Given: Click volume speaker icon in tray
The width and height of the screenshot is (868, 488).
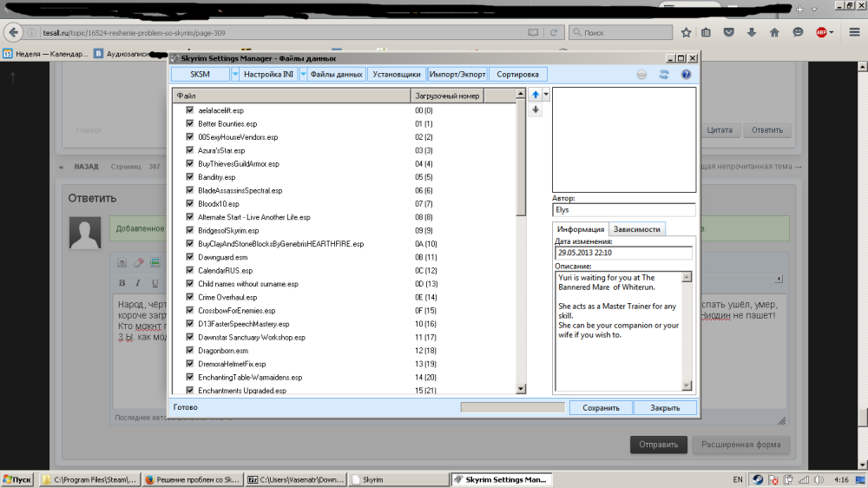Looking at the screenshot, I should (x=819, y=479).
